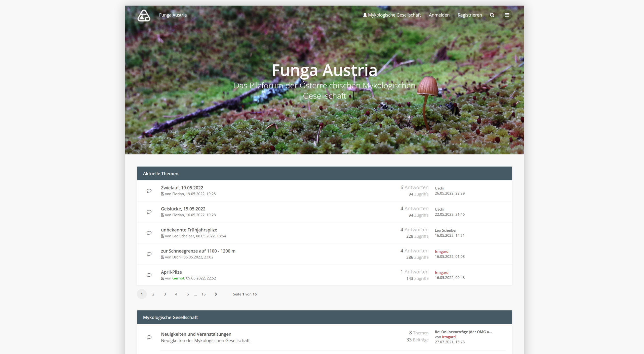The width and height of the screenshot is (644, 354).
Task: Click the Funga Austria logo icon
Action: pyautogui.click(x=144, y=15)
